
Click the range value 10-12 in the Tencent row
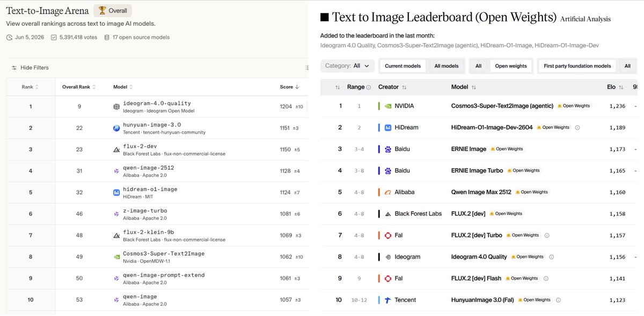pos(359,300)
